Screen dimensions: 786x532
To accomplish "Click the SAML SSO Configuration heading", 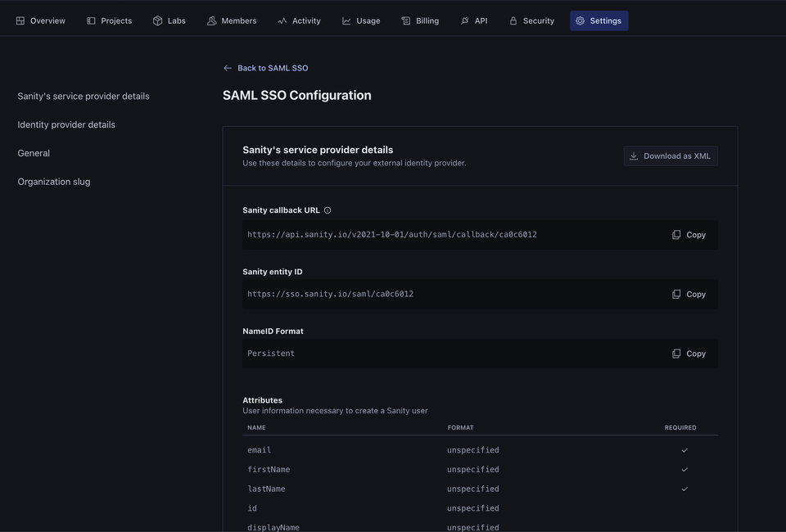I will pos(296,95).
